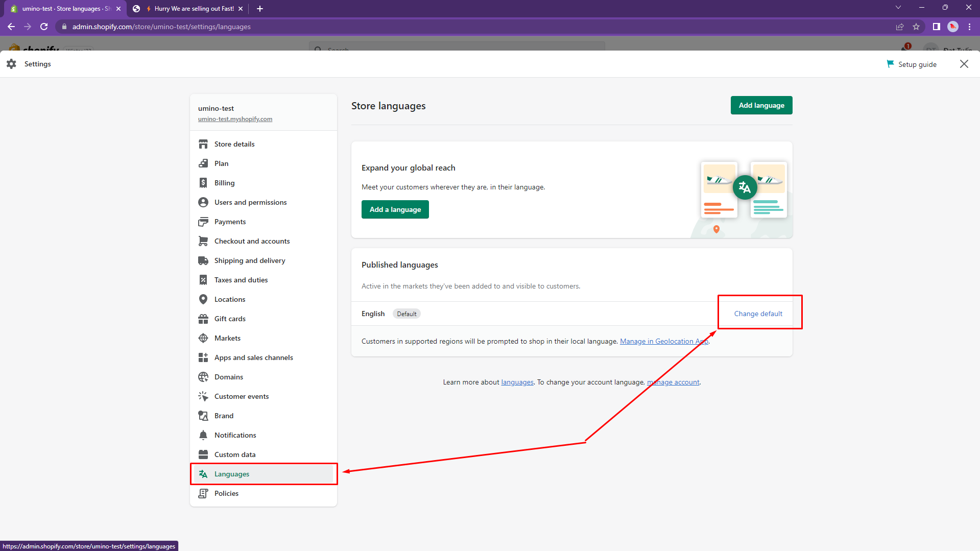Click the Settings gear icon
This screenshot has height=551, width=980.
coord(11,64)
